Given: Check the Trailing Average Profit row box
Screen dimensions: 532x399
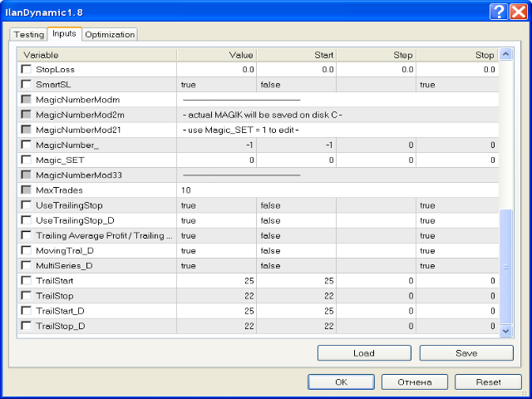Looking at the screenshot, I should (x=26, y=235).
